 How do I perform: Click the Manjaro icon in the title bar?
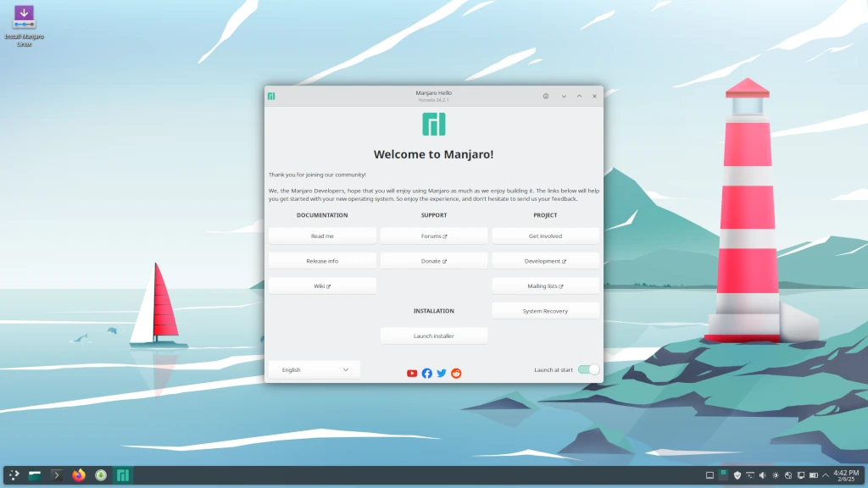point(271,97)
